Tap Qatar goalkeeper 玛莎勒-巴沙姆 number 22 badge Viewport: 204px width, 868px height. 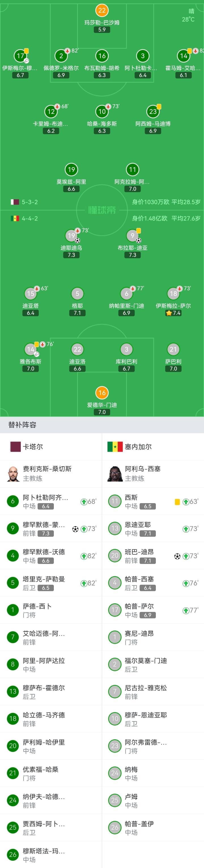(x=102, y=10)
